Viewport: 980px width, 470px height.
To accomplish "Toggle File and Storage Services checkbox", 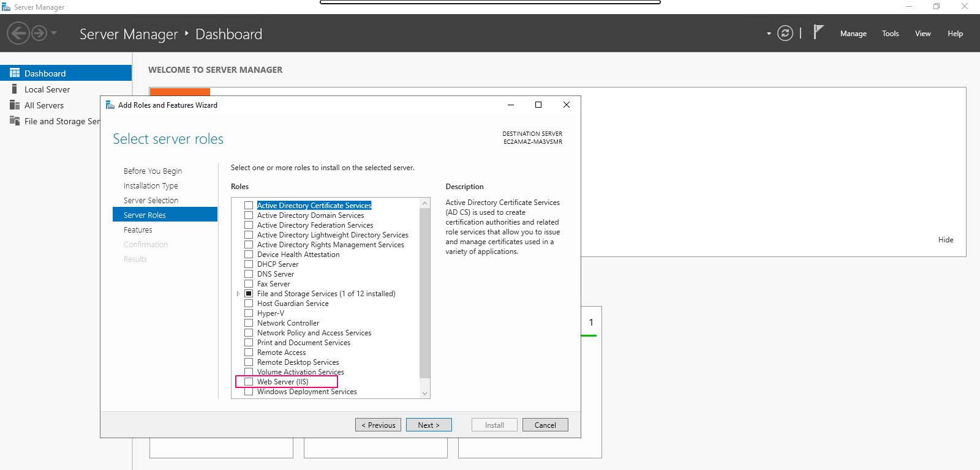I will click(249, 294).
